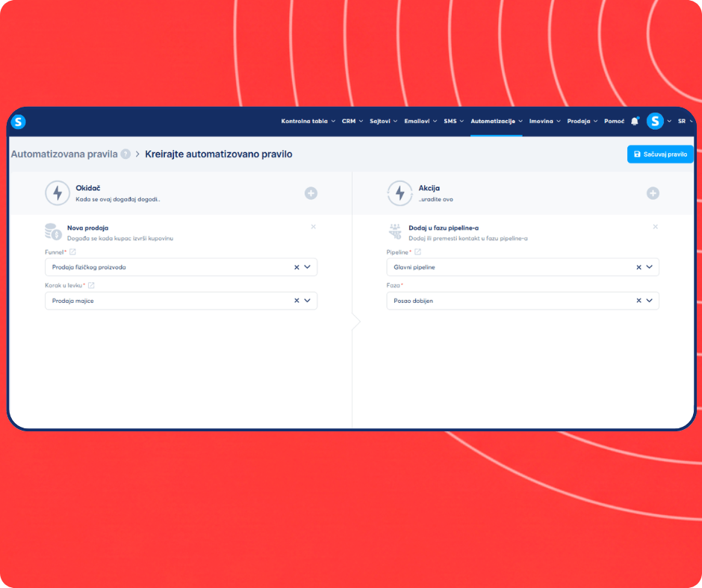Click the Glavni pipeline field

tap(523, 267)
